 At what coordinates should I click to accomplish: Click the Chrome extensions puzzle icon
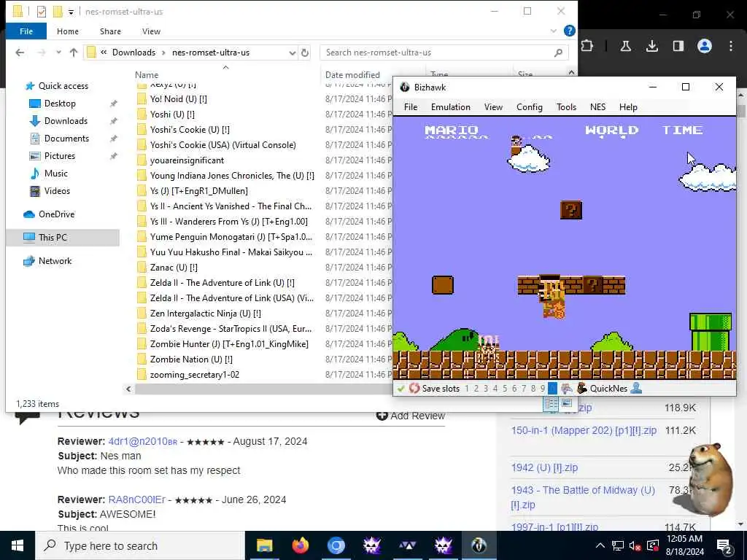[587, 46]
